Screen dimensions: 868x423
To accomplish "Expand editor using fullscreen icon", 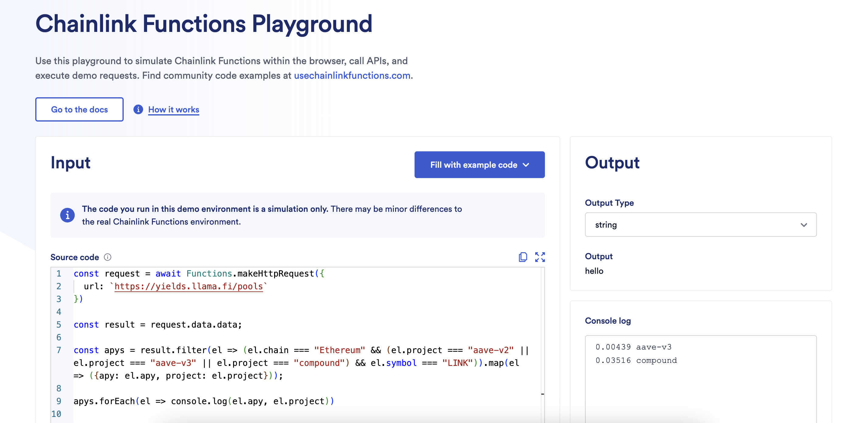I will (540, 257).
